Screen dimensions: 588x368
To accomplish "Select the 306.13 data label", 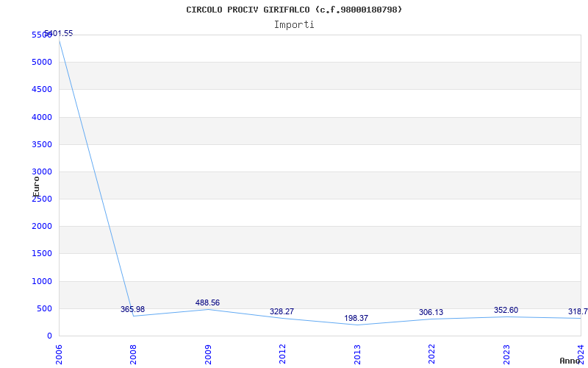I will 431,312.
